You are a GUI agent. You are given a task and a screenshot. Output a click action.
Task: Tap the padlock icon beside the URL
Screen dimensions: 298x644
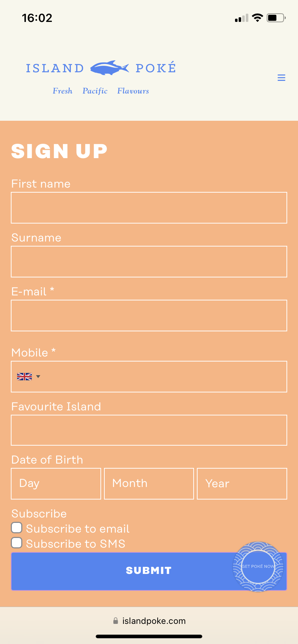point(116,621)
